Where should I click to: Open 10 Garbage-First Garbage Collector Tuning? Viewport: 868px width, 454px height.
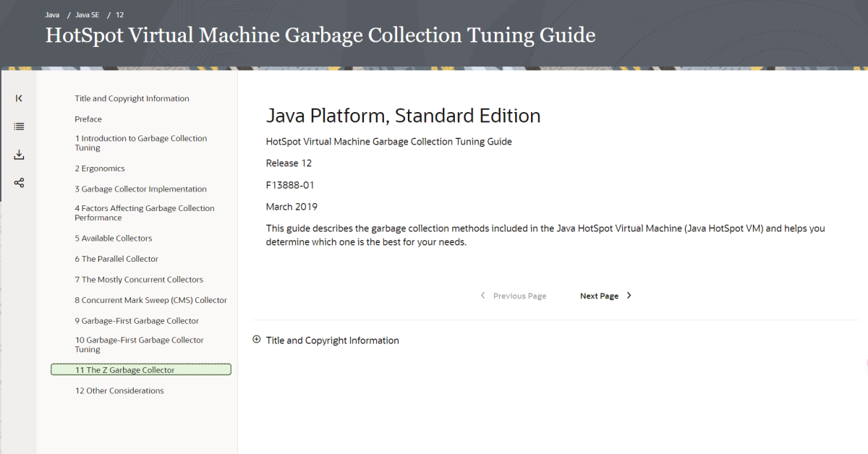click(x=140, y=345)
